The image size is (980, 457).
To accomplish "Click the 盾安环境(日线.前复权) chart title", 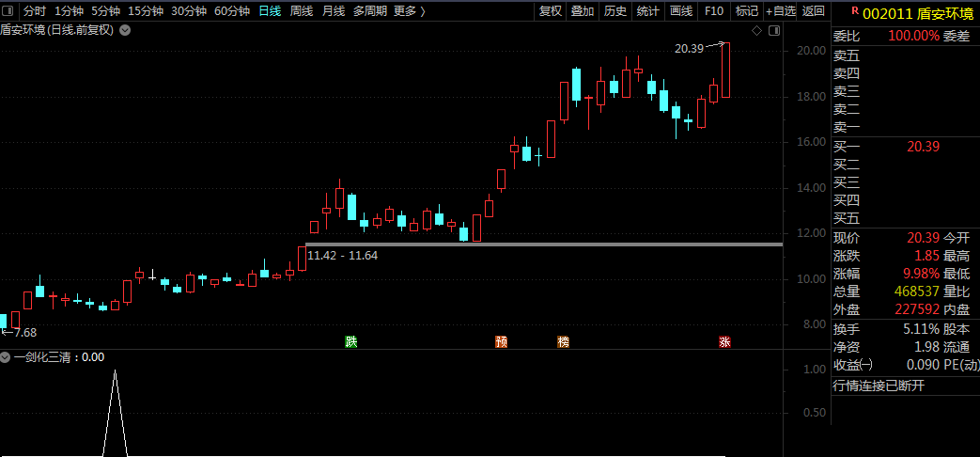I will click(57, 30).
